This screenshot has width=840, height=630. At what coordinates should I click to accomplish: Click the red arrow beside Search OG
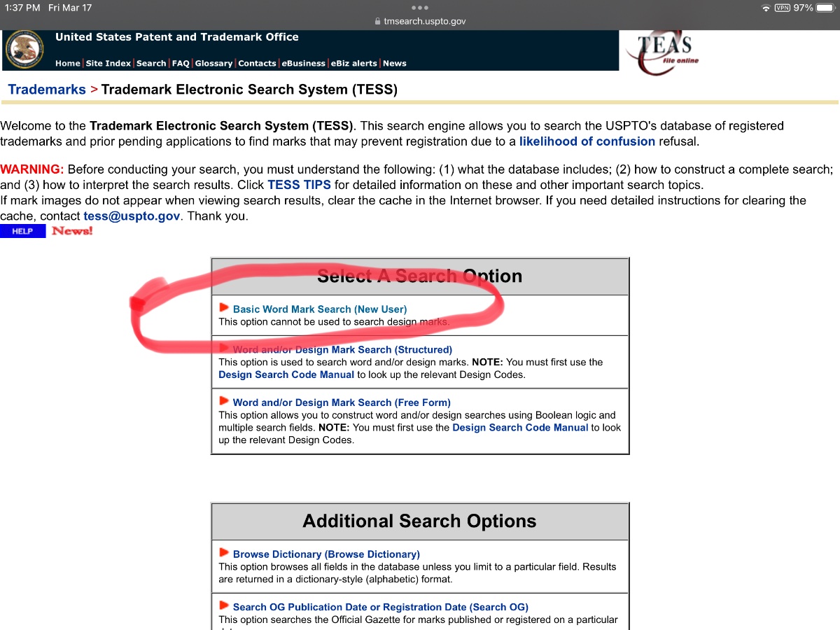(x=224, y=605)
